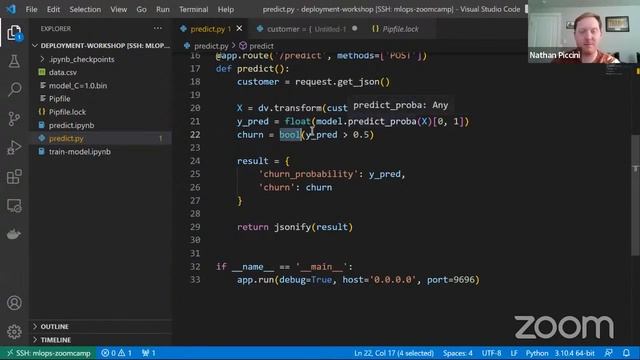Open the View menu
The width and height of the screenshot is (640, 360).
118,9
